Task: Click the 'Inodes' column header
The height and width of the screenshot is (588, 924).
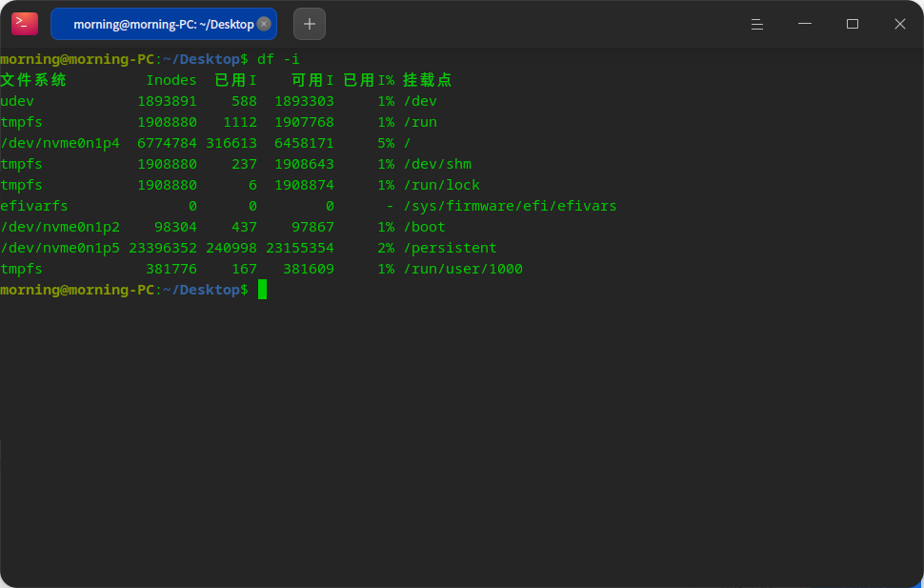Action: pyautogui.click(x=171, y=80)
